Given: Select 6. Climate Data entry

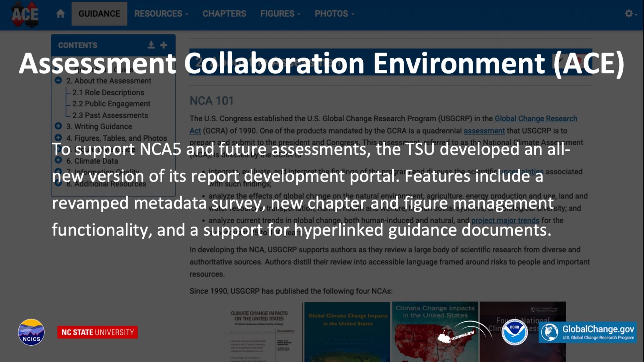Looking at the screenshot, I should (x=92, y=161).
